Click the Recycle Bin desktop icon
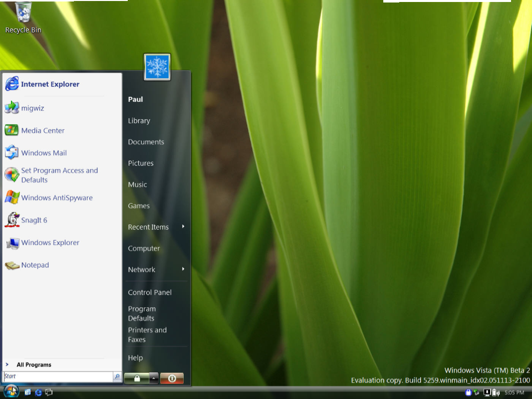This screenshot has height=399, width=532. point(23,17)
